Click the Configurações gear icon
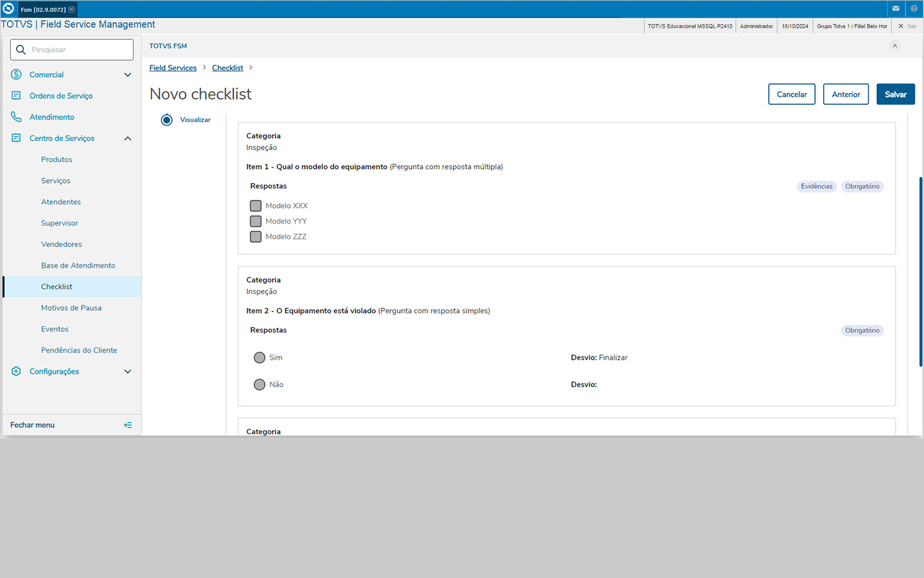The image size is (924, 578). (16, 371)
